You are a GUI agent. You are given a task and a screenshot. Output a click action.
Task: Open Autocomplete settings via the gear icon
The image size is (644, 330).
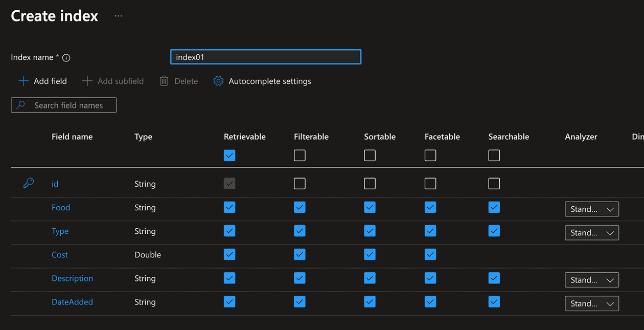pyautogui.click(x=218, y=81)
